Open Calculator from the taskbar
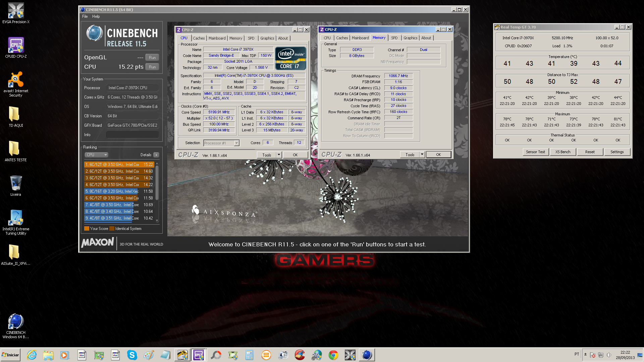 249,355
